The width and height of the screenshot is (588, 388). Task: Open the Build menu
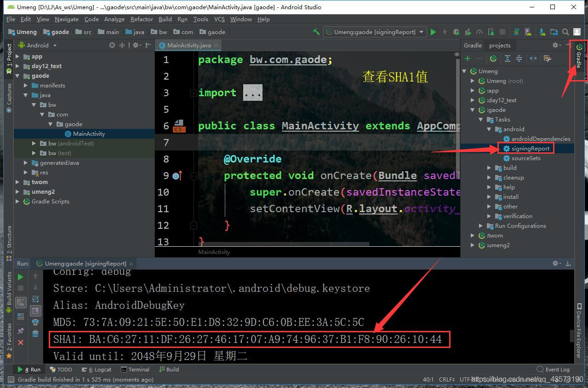click(165, 19)
